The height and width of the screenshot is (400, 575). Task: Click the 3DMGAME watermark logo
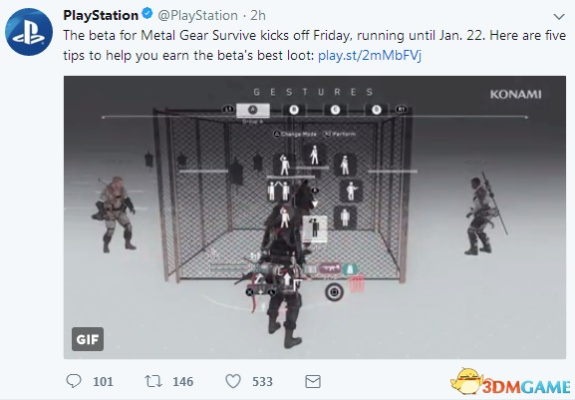(512, 384)
